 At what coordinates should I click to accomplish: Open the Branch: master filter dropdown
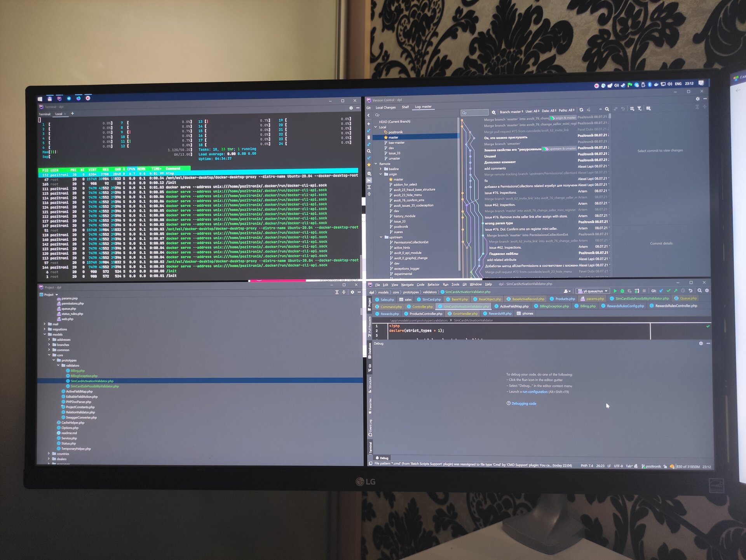[x=511, y=111]
